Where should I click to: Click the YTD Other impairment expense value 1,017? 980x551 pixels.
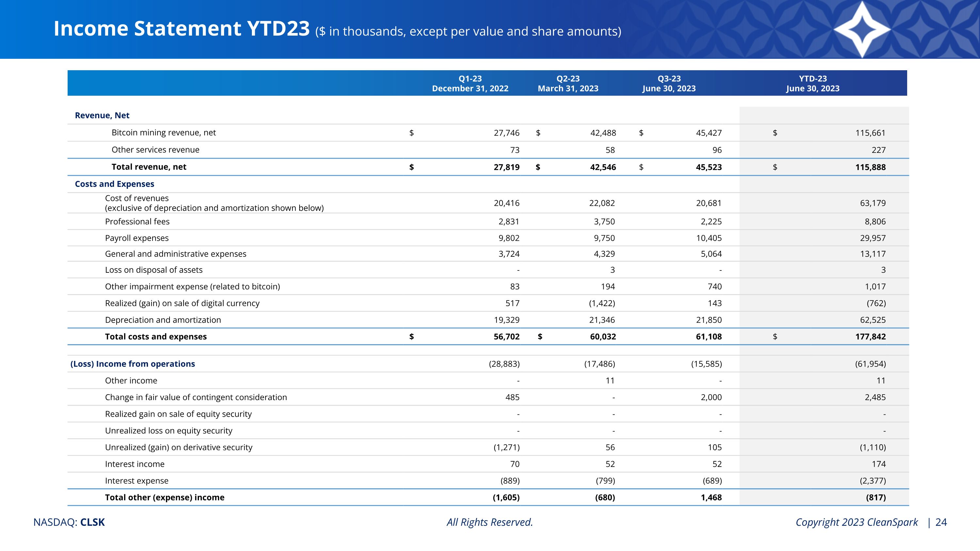point(875,286)
